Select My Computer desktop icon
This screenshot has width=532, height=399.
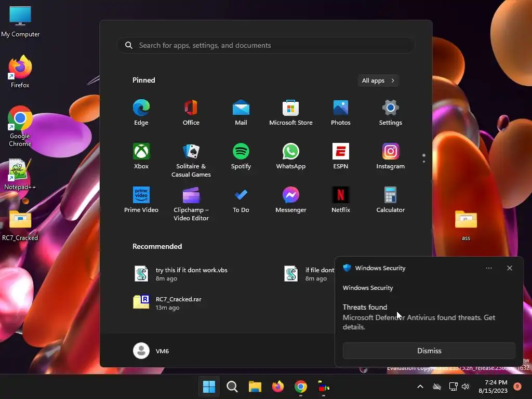[20, 22]
